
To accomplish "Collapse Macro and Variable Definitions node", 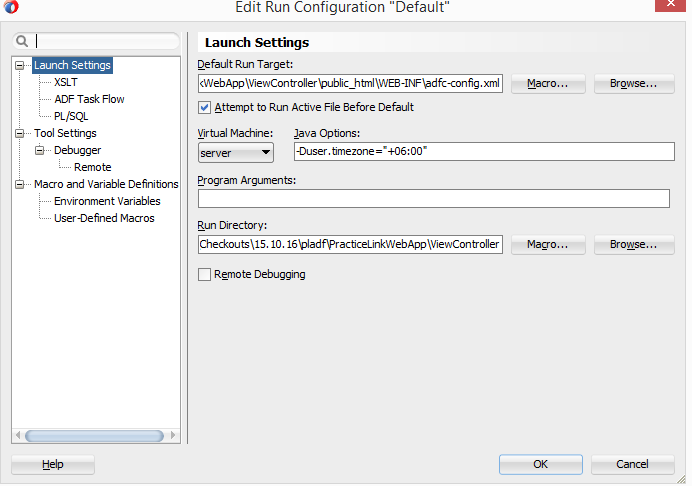I will tap(19, 184).
